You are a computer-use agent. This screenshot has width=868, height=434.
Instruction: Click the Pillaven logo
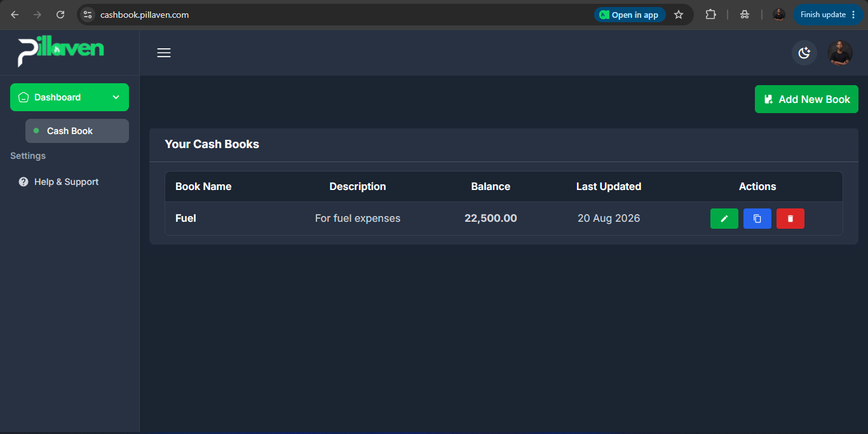[61, 52]
